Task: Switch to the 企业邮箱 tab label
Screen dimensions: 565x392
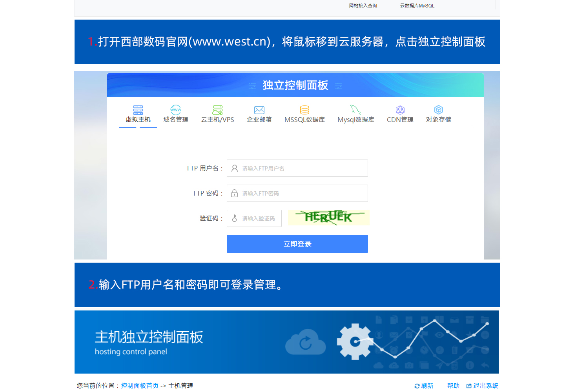Action: click(259, 120)
